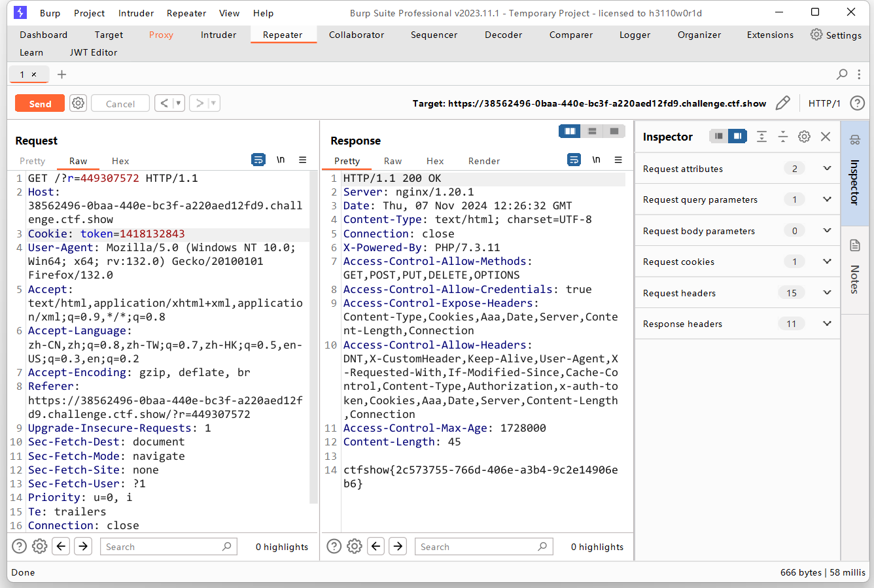This screenshot has height=588, width=874.
Task: Open Inspector settings gear
Action: (804, 136)
